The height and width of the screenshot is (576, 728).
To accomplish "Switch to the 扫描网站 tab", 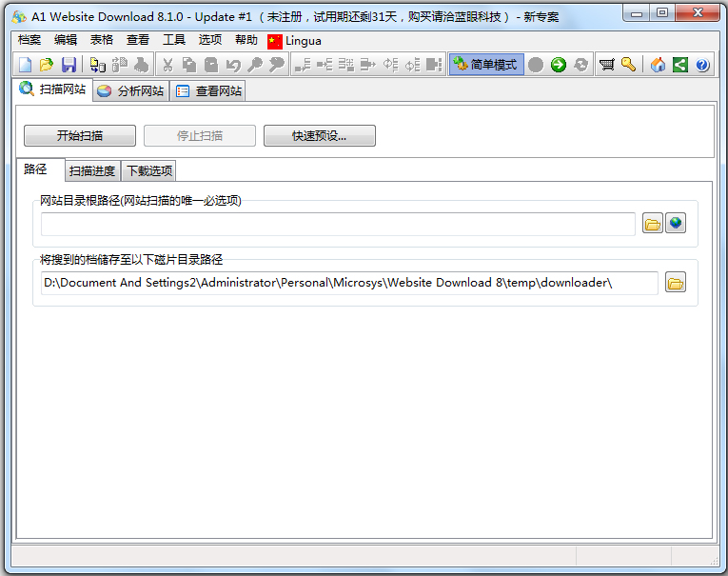I will click(53, 89).
